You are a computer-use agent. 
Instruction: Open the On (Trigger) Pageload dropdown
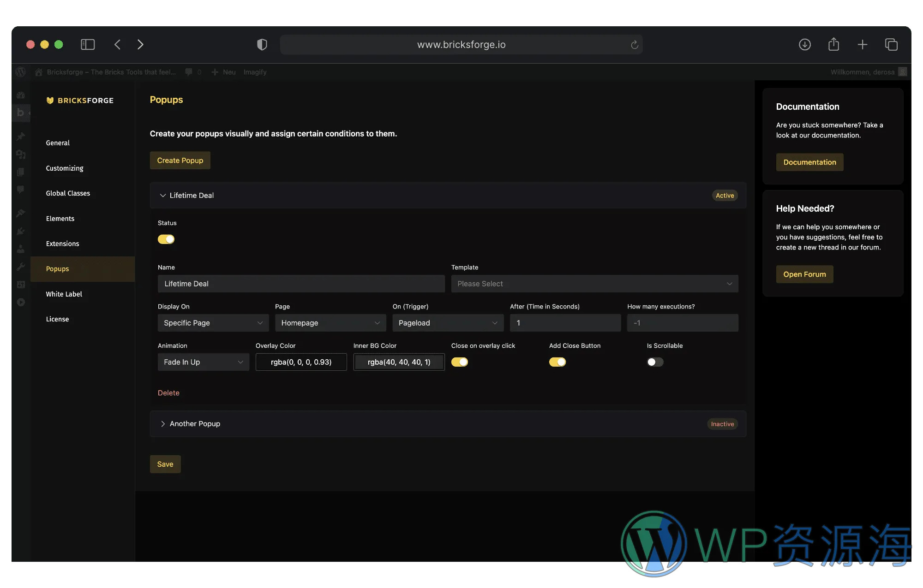[x=448, y=323]
